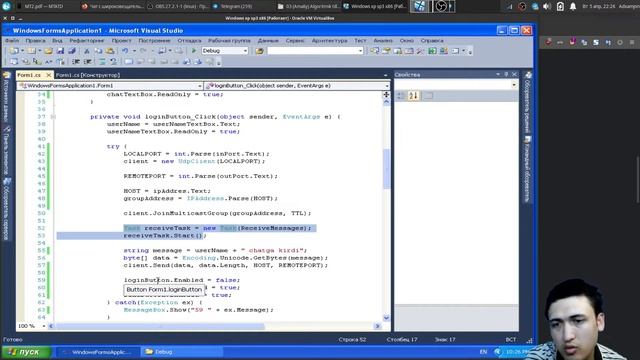This screenshot has width=640, height=360.
Task: Collapse the loginButton_Click method outline on line 37
Action: coord(53,117)
